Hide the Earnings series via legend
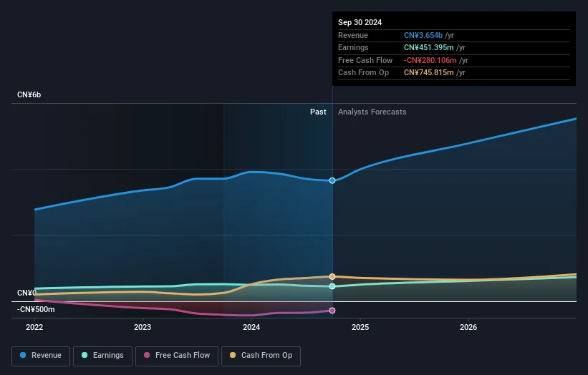This screenshot has height=375, width=588. tap(102, 355)
